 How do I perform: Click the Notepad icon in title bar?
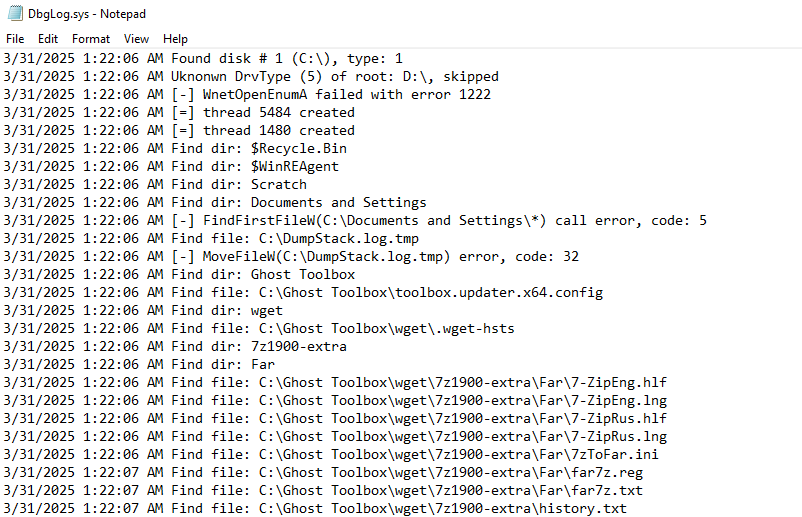pyautogui.click(x=14, y=14)
